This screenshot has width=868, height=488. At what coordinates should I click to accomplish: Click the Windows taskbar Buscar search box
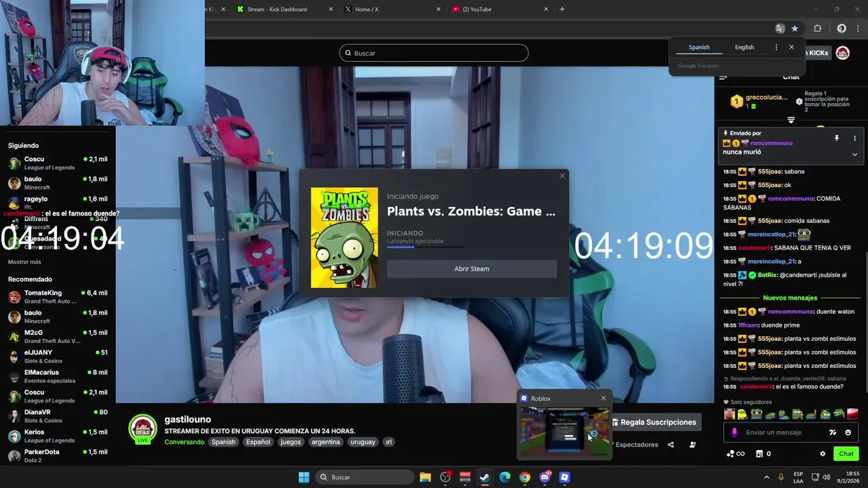point(365,477)
